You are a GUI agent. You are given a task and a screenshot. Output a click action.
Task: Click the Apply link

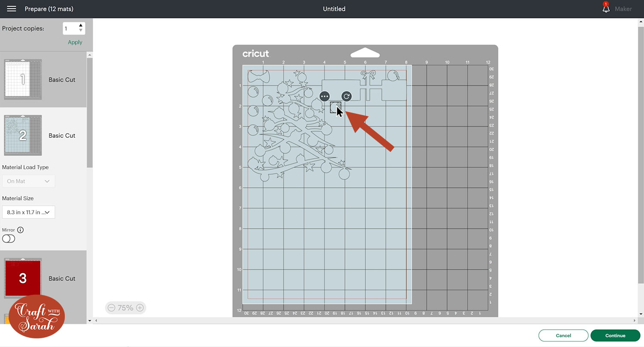[75, 42]
